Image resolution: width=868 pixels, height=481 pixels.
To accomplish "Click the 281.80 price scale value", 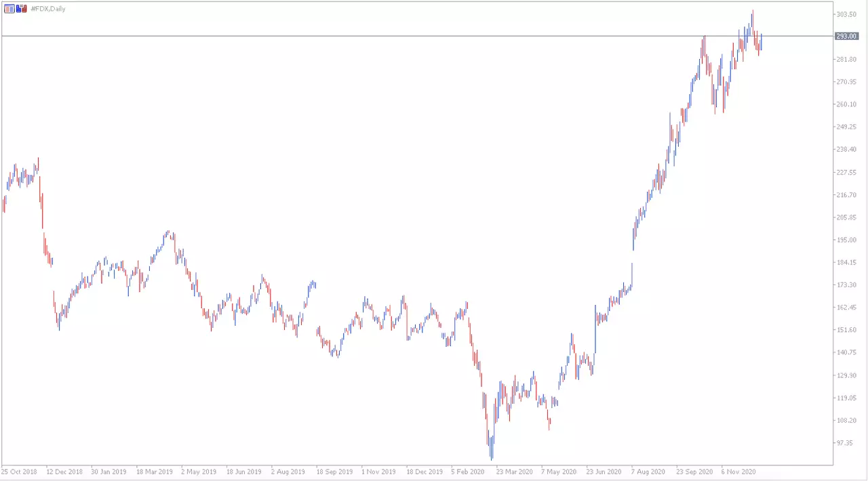I will (846, 60).
